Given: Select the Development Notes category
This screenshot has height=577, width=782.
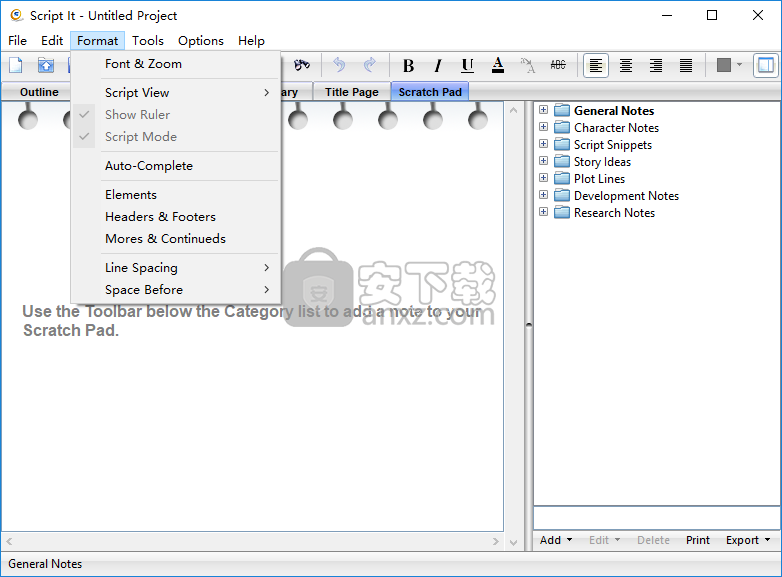Looking at the screenshot, I should pyautogui.click(x=626, y=195).
